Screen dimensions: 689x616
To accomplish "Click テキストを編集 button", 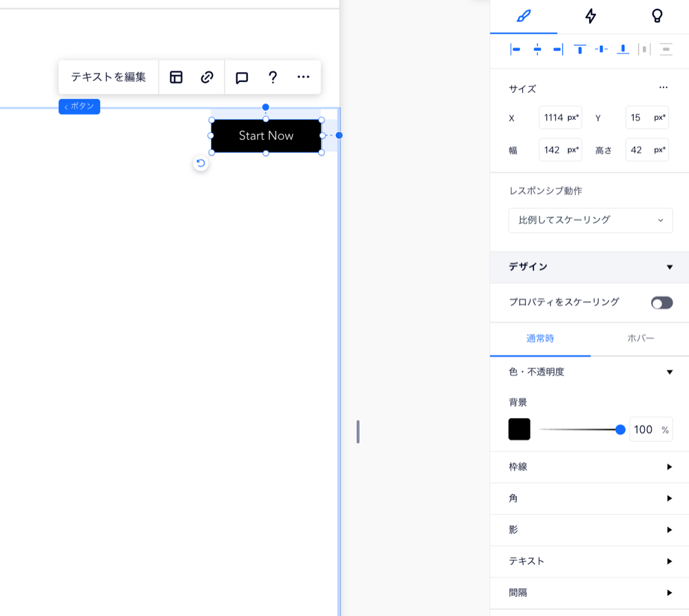I will [109, 77].
